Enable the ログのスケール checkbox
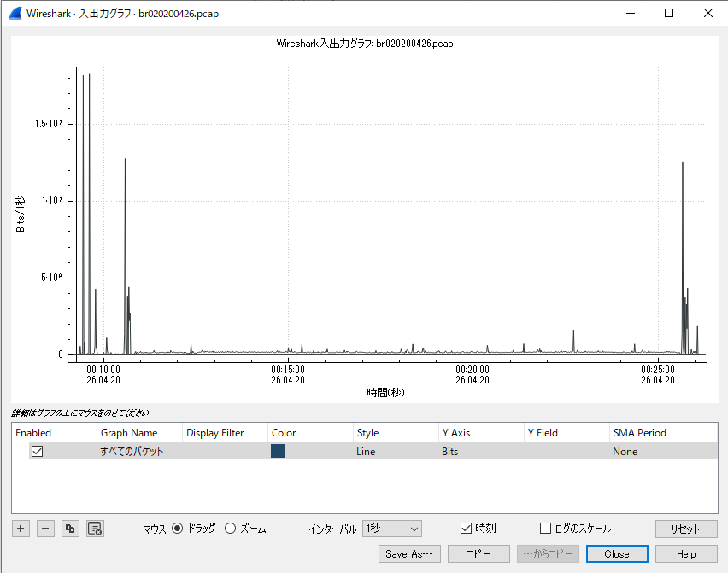The width and height of the screenshot is (728, 573). (x=545, y=529)
